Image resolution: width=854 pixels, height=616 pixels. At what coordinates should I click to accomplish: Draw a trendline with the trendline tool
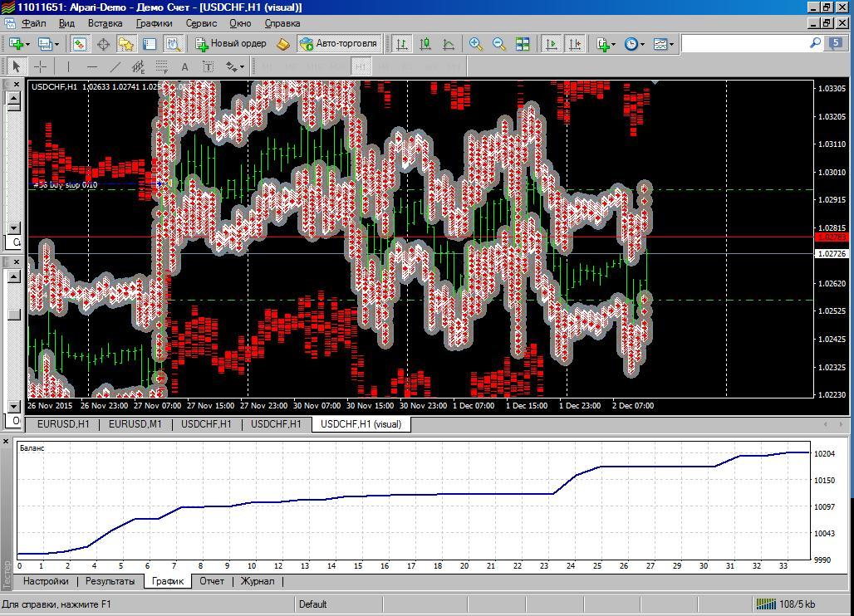[x=115, y=66]
